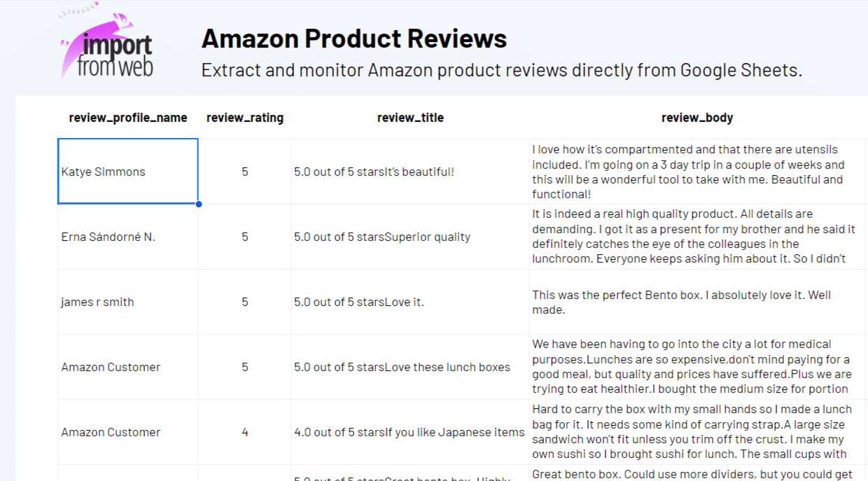Select the "Superior quality" title cell
The image size is (868, 481).
pyautogui.click(x=410, y=237)
